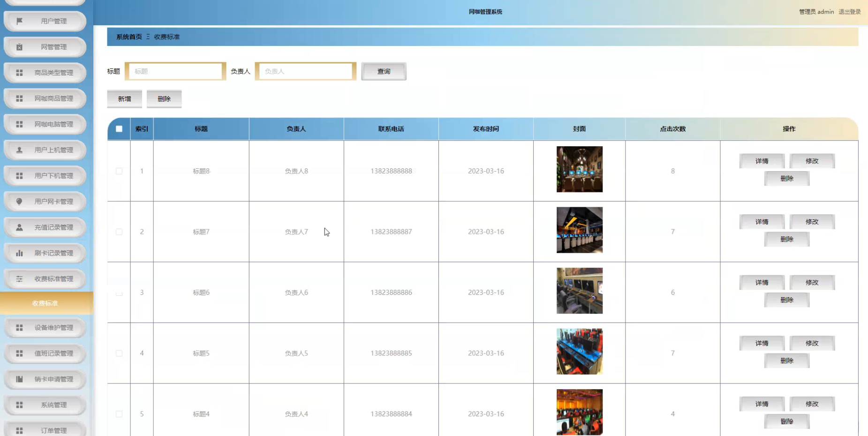Screen dimensions: 868x436
Task: Check the row checkbox for 标题5
Action: (119, 353)
